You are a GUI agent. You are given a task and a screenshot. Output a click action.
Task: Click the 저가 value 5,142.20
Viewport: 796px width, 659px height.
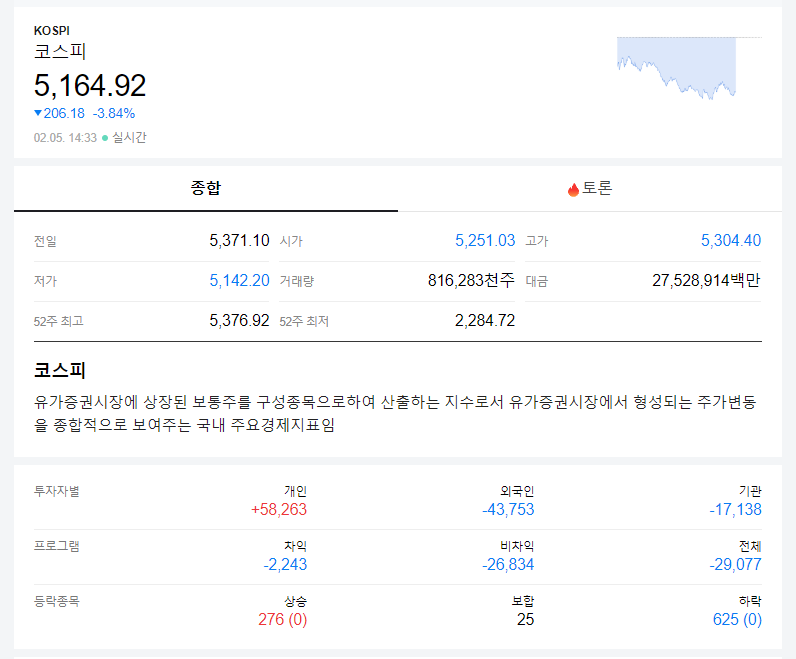[239, 280]
